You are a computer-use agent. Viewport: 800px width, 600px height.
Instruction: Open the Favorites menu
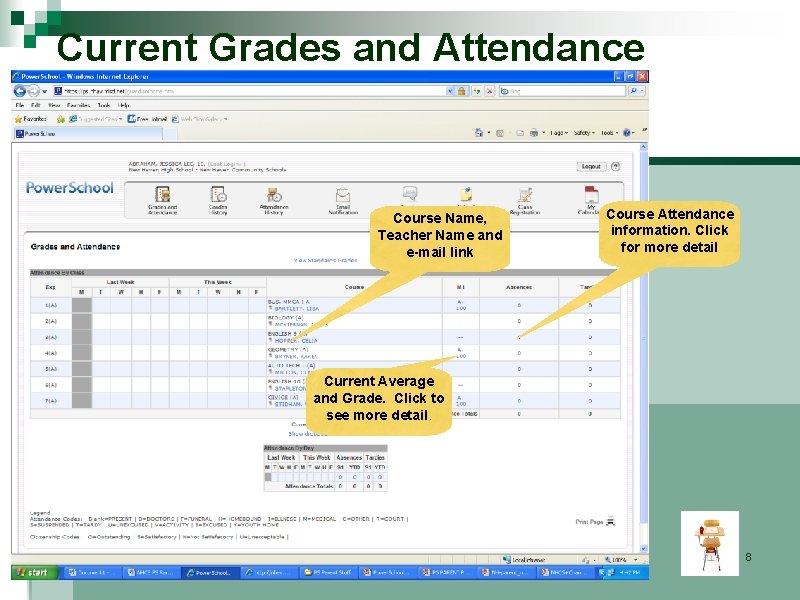click(x=79, y=105)
